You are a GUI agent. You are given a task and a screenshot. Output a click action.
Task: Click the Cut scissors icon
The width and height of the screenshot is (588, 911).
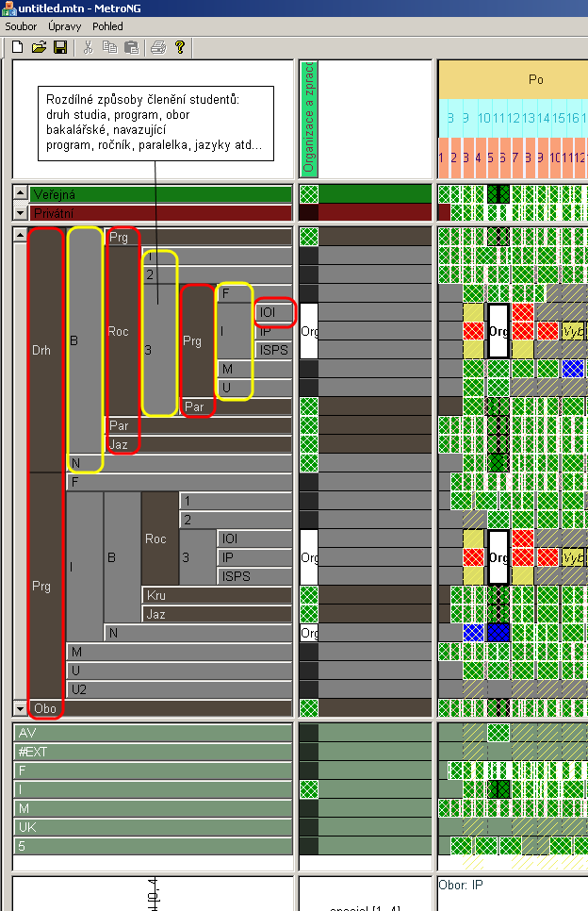click(88, 47)
